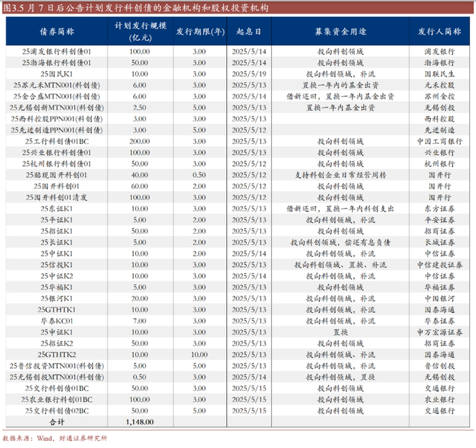Select the 25东证K1 bond name
Screen dimensions: 476x448
56,209
